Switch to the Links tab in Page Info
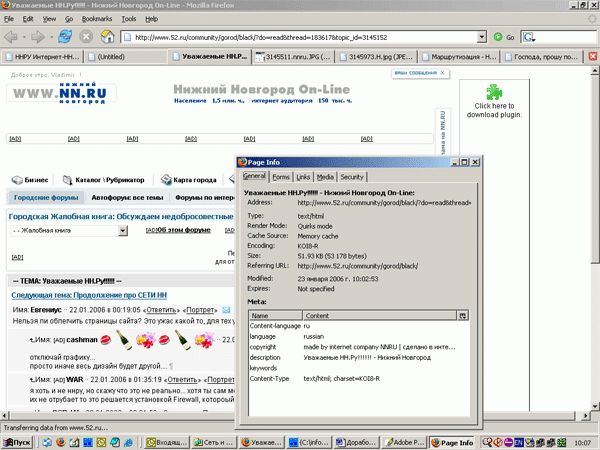 pos(304,176)
